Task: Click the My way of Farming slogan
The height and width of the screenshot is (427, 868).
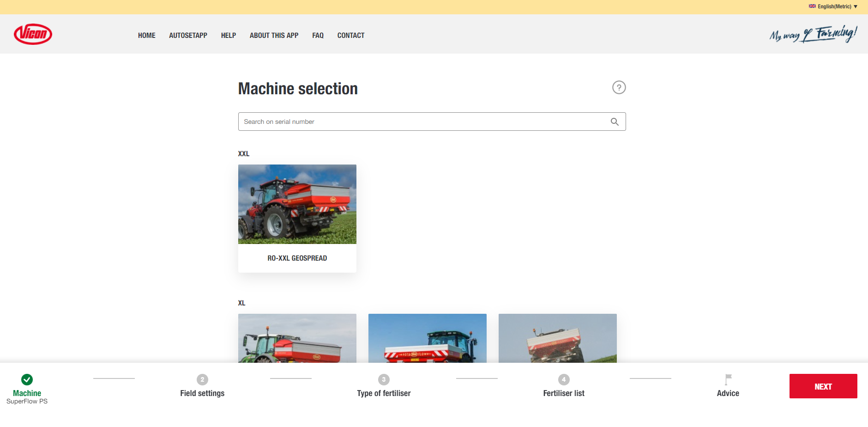Action: pos(813,34)
